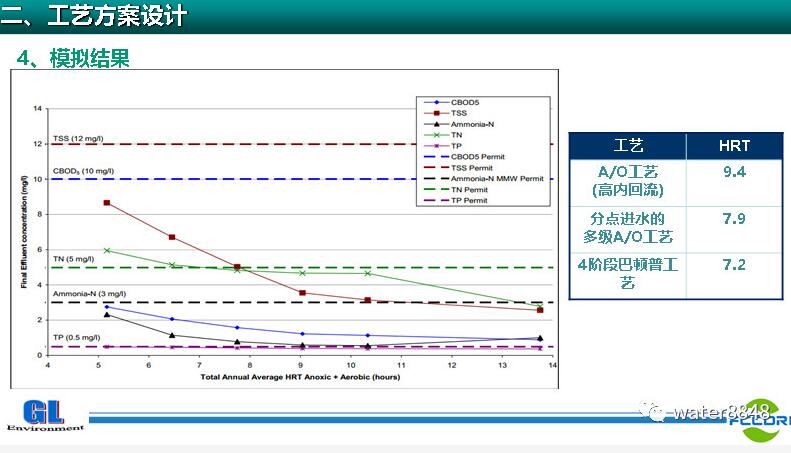791x453 pixels.
Task: Click the 7.2 value in the table
Action: [x=734, y=265]
